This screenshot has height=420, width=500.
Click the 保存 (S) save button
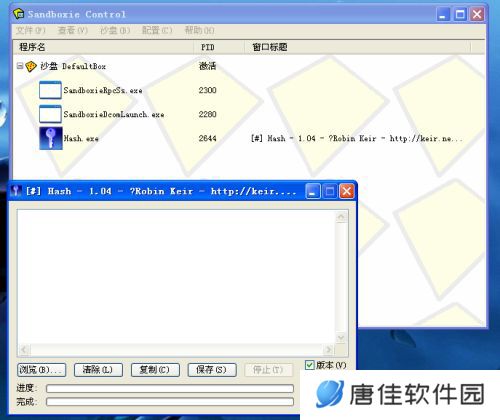(212, 370)
